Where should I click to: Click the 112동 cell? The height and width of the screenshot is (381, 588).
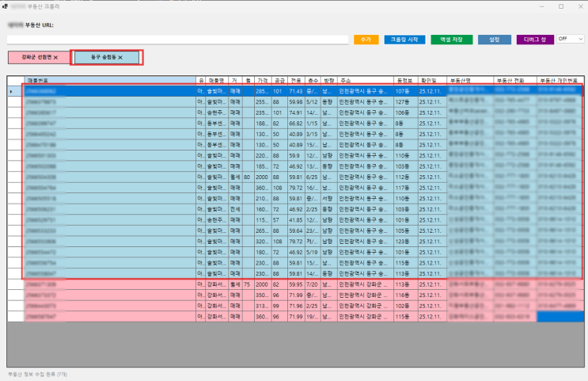click(405, 177)
